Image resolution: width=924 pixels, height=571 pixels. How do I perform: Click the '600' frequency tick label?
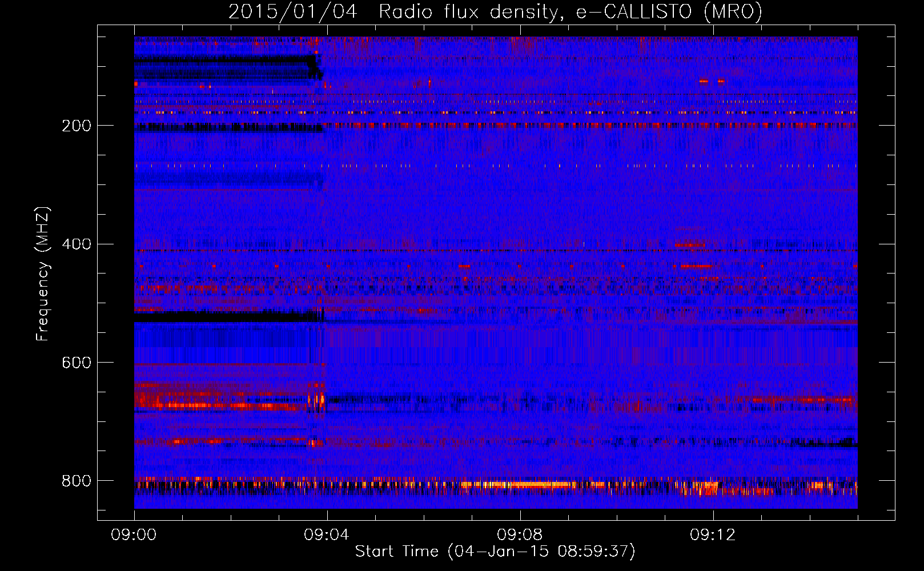77,363
